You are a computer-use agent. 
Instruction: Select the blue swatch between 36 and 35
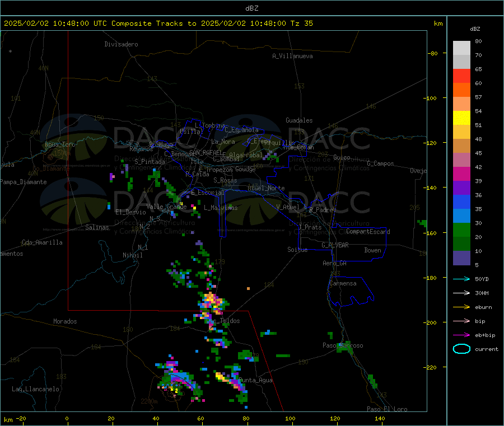[x=461, y=202]
